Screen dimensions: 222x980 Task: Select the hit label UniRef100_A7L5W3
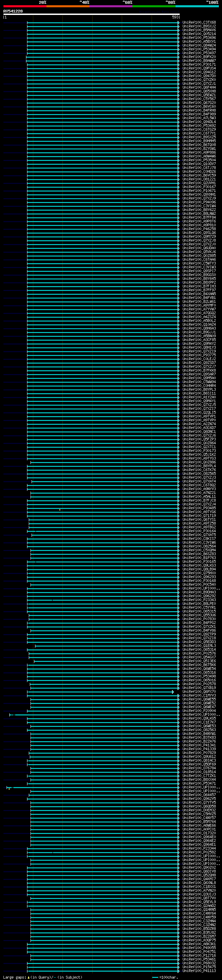coord(199,118)
